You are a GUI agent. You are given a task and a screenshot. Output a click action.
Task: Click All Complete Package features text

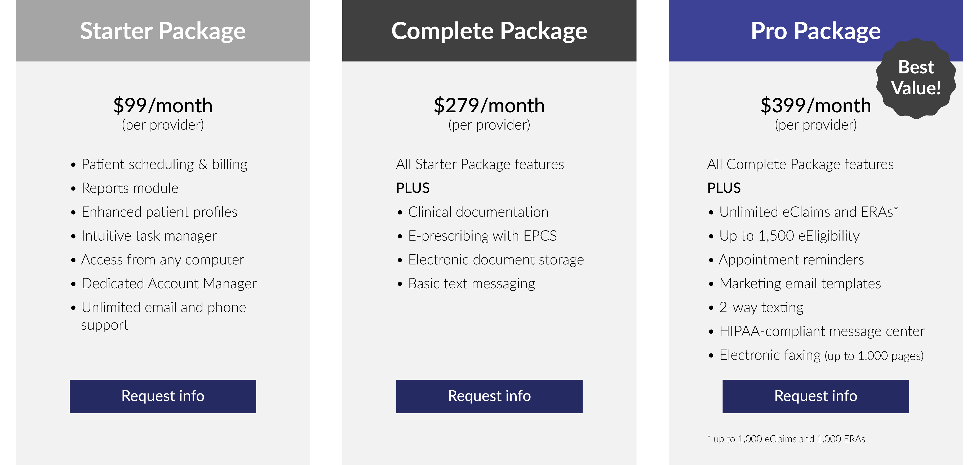(x=800, y=164)
